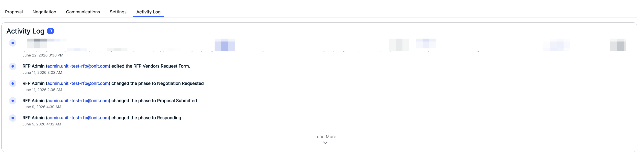
Task: Expand more entries with the down chevron
Action: 325,143
